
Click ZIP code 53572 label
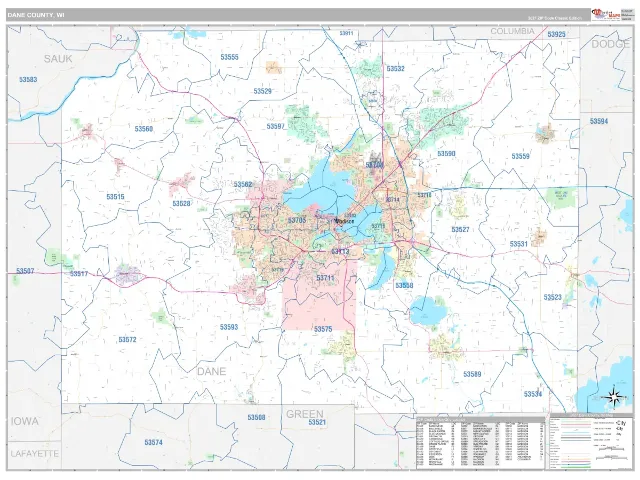click(127, 340)
